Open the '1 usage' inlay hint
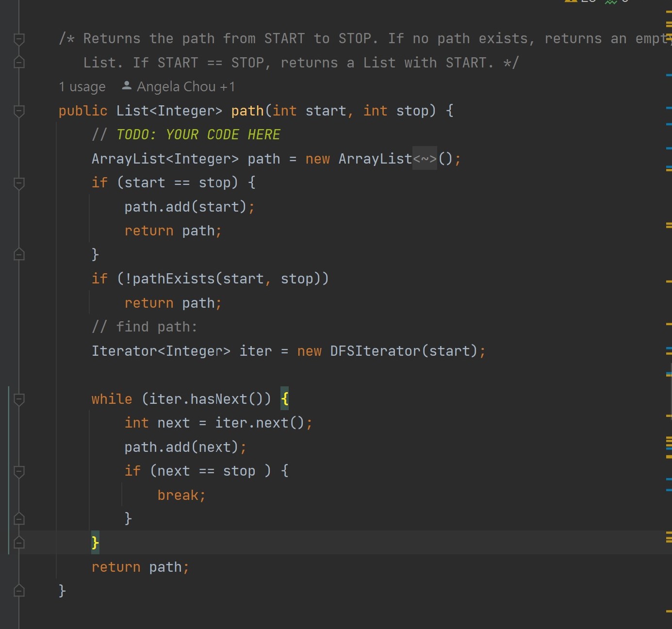This screenshot has height=629, width=672. [x=82, y=87]
